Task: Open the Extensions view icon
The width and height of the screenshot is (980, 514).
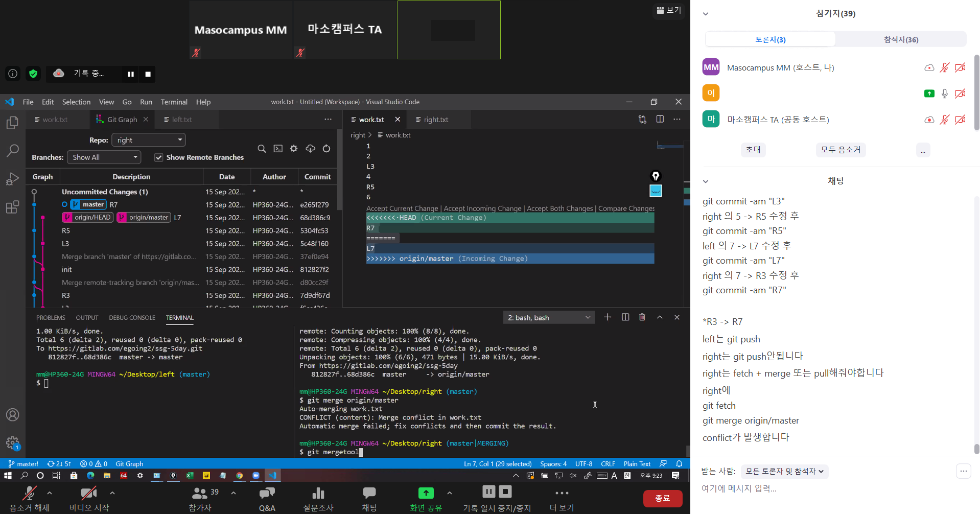Action: point(12,207)
